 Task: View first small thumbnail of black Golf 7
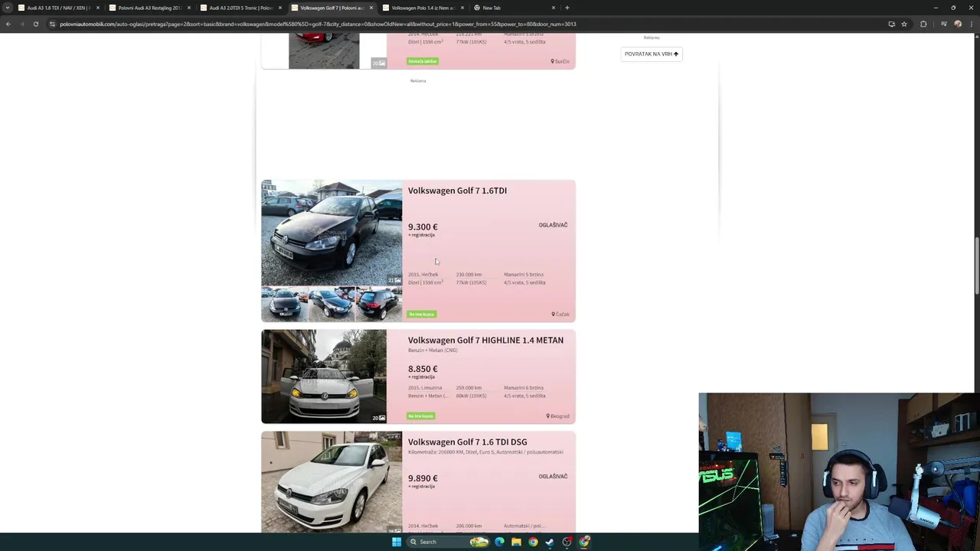[284, 304]
